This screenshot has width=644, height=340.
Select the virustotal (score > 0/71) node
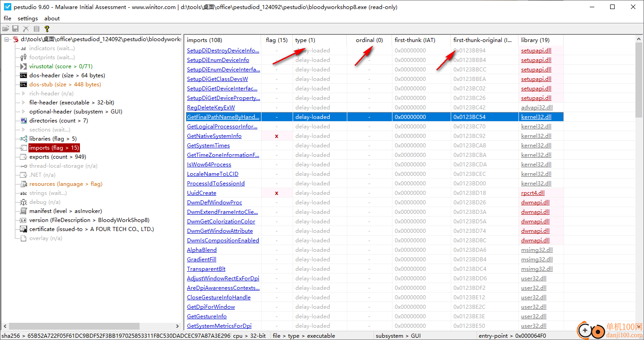point(61,66)
